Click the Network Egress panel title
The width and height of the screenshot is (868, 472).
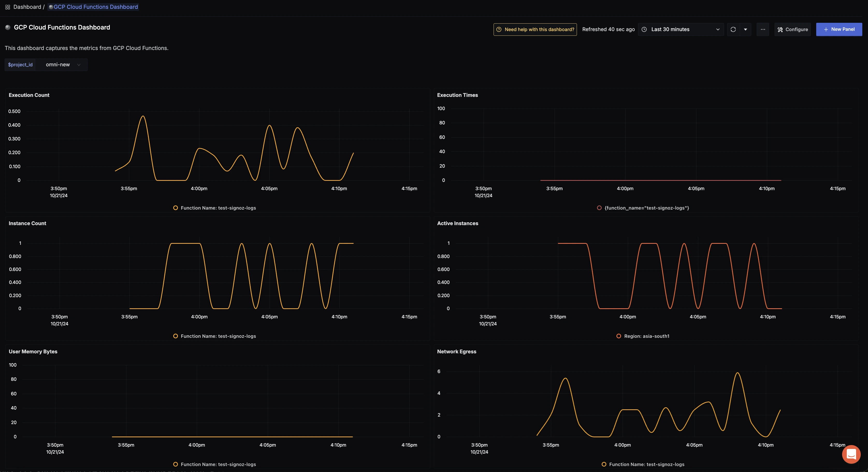[x=457, y=352]
